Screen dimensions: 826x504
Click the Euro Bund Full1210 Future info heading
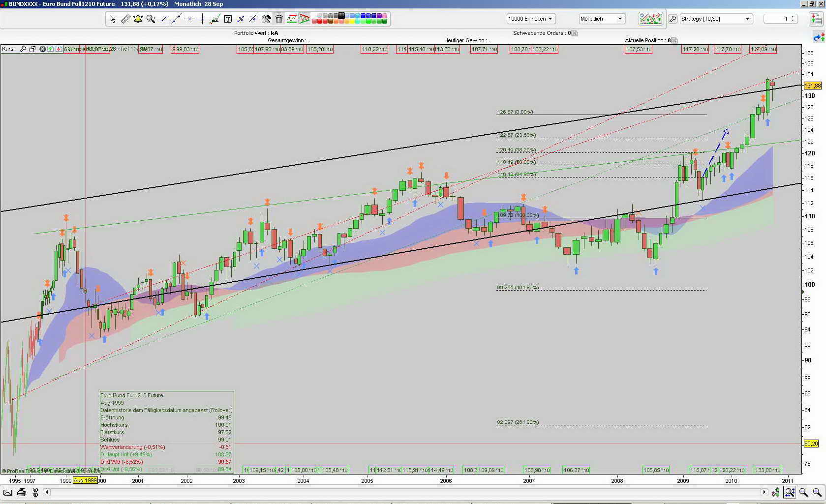(x=131, y=395)
